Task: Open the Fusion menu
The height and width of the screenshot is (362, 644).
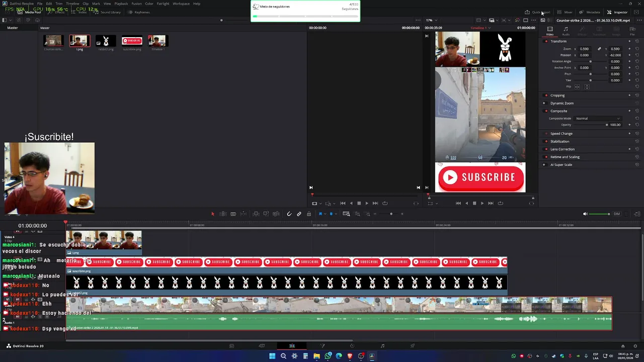Action: 136,4
